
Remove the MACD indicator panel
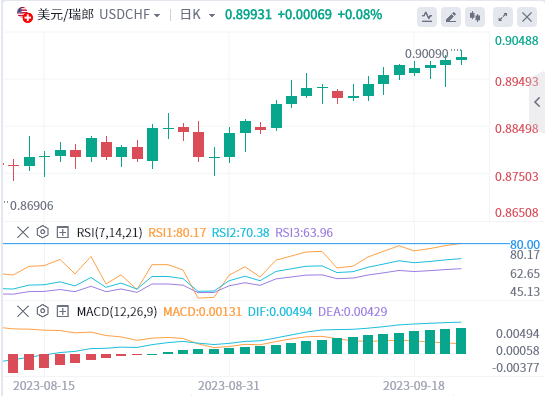[23, 312]
